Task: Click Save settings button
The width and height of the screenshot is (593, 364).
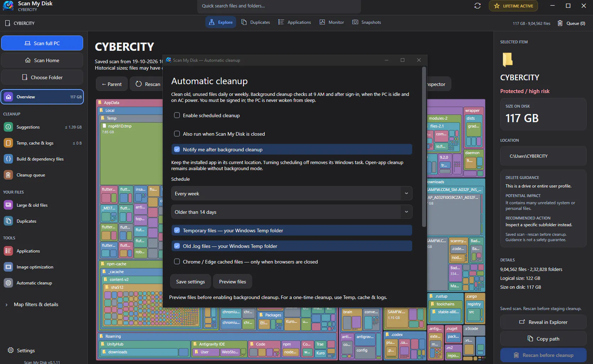Action: click(190, 282)
